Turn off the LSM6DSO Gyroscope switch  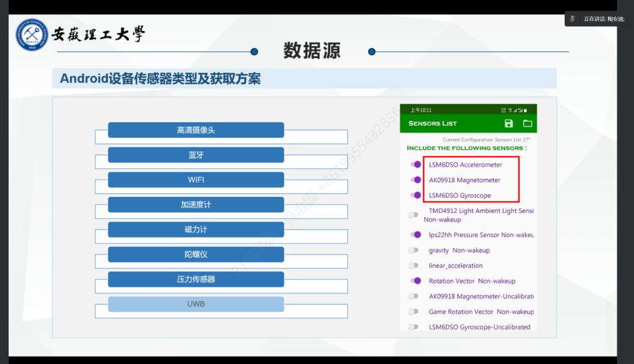click(415, 195)
